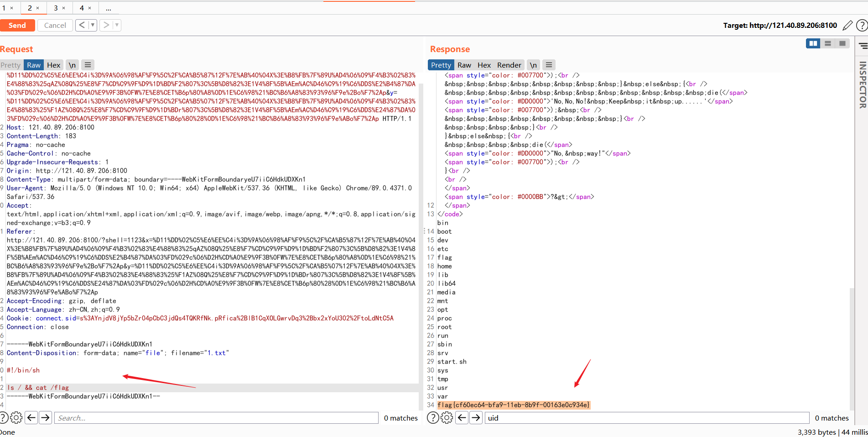Select Pretty view in Response panel
Viewport: 868px width, 437px height.
coord(441,65)
